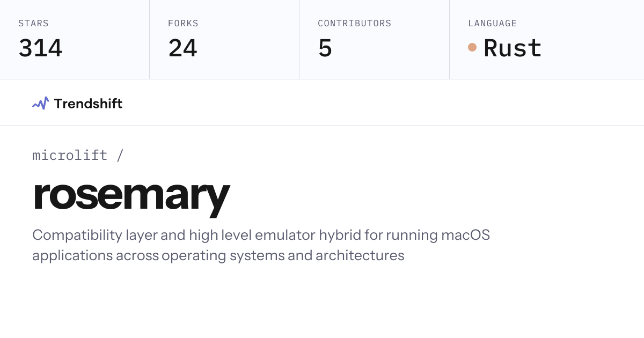Select the FORKS label
The image size is (644, 338).
183,24
